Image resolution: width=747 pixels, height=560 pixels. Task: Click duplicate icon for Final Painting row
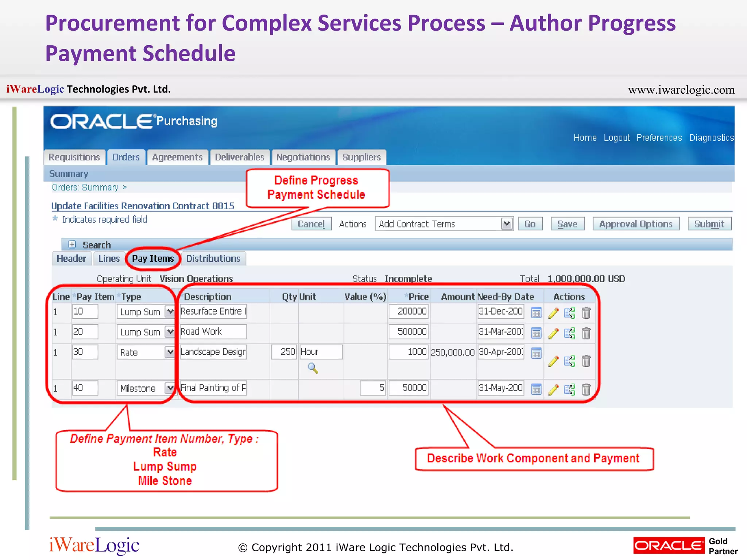tap(569, 389)
